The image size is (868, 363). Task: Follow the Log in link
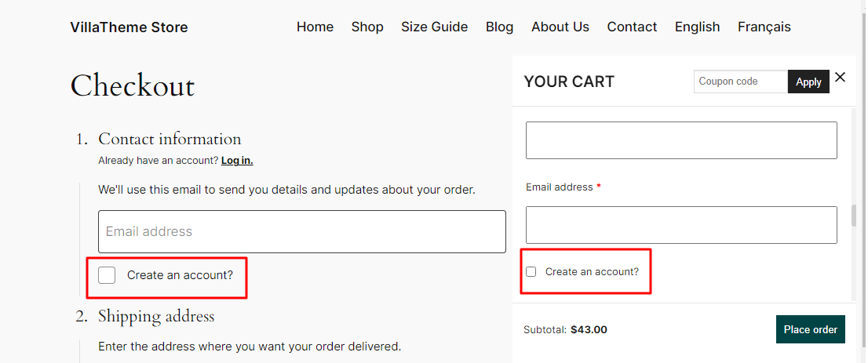(x=237, y=161)
